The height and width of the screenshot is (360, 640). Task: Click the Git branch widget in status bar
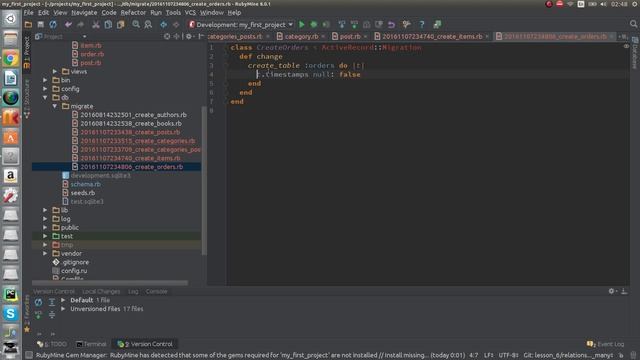coord(568,356)
